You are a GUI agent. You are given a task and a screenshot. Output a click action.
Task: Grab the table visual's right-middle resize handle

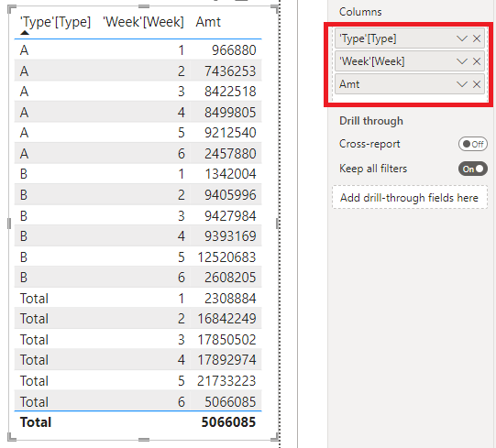278,224
